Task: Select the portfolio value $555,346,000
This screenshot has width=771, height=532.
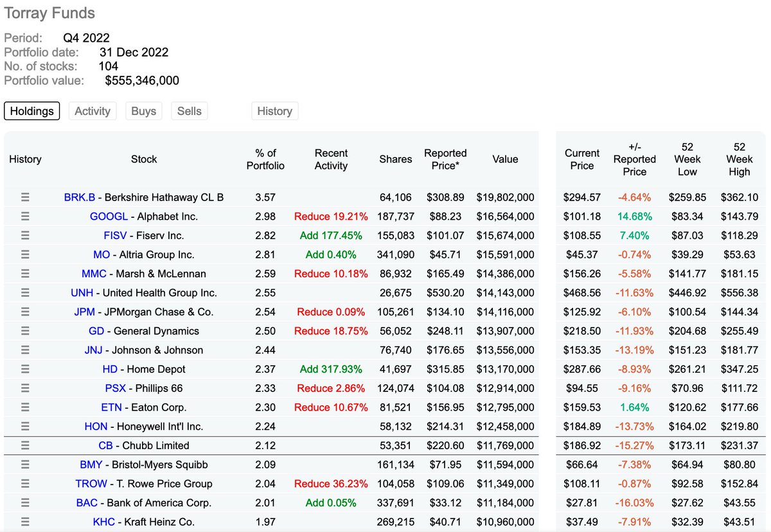Action: (142, 80)
